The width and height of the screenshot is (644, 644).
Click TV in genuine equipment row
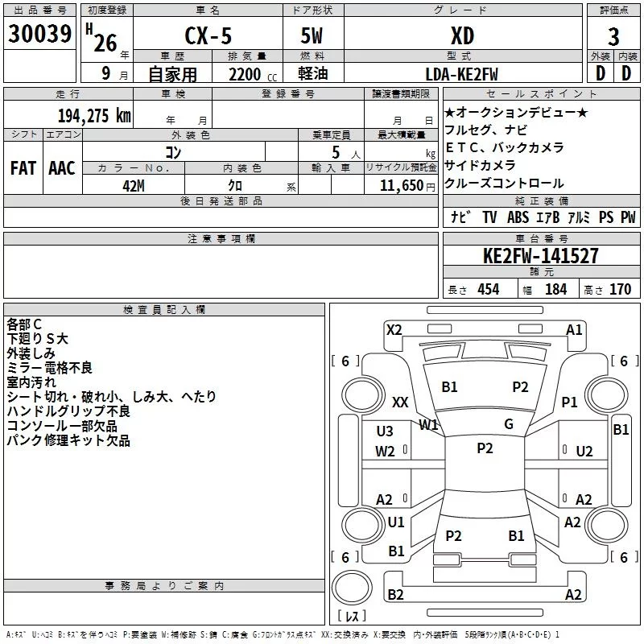pyautogui.click(x=489, y=217)
